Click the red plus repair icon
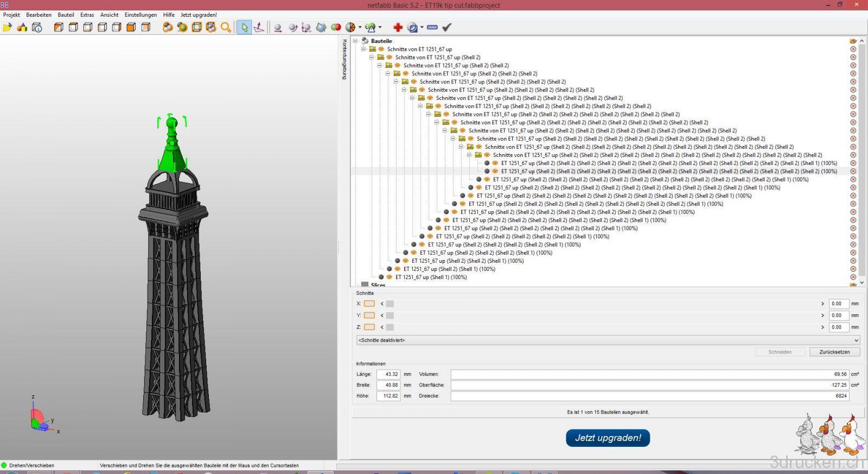 (x=398, y=27)
